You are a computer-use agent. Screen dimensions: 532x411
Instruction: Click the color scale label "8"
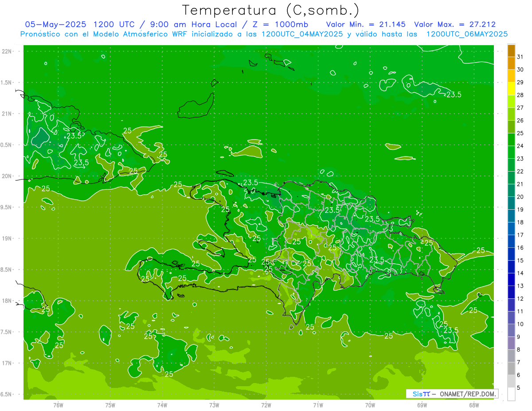pos(519,350)
